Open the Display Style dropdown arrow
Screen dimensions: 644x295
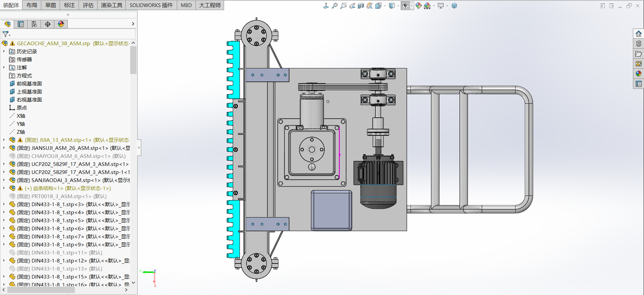tap(398, 6)
